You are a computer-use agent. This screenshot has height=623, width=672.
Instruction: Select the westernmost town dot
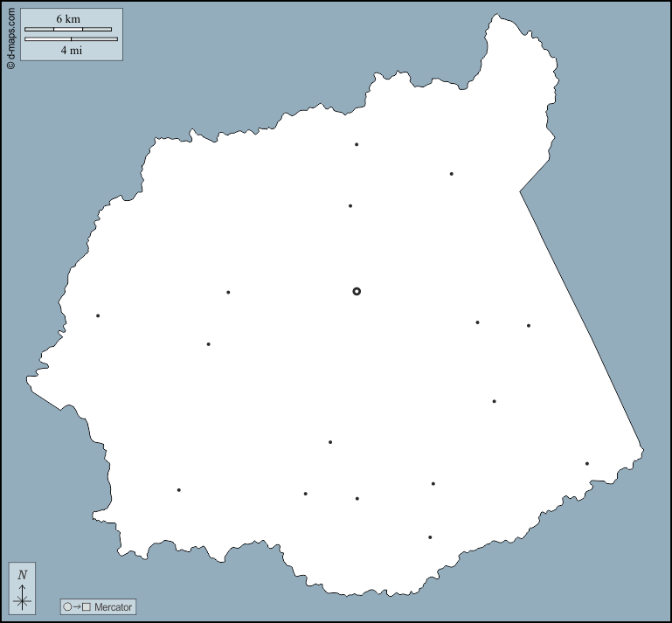pos(98,315)
